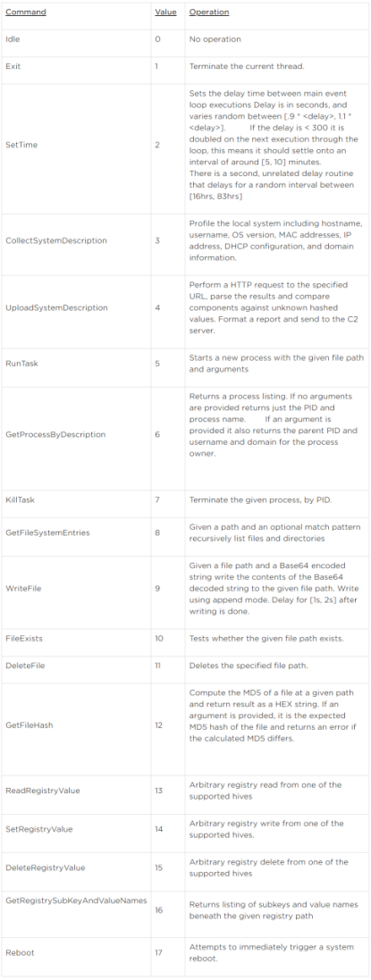Click the Command column header
This screenshot has width=371, height=980.
(x=26, y=12)
